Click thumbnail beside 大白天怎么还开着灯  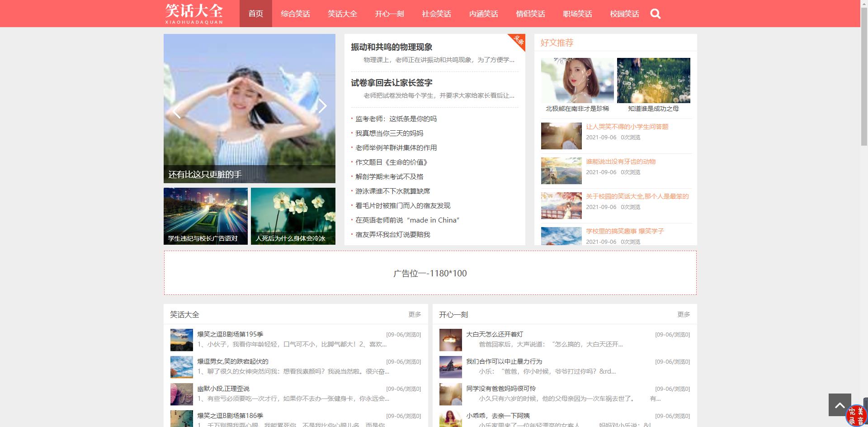pyautogui.click(x=451, y=340)
